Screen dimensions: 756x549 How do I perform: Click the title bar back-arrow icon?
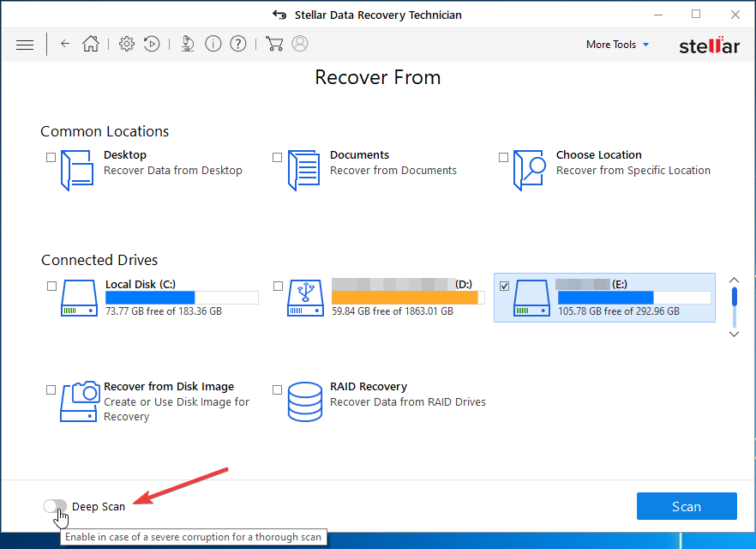279,15
